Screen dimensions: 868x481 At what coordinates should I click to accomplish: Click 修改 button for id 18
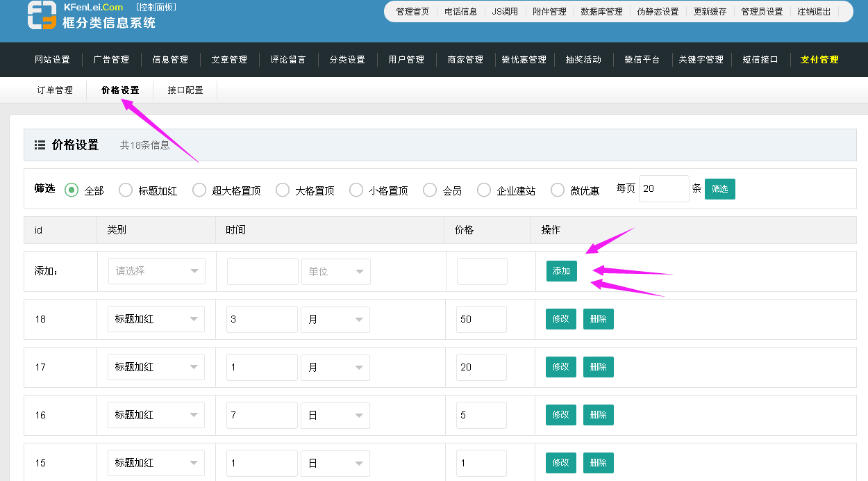[560, 319]
